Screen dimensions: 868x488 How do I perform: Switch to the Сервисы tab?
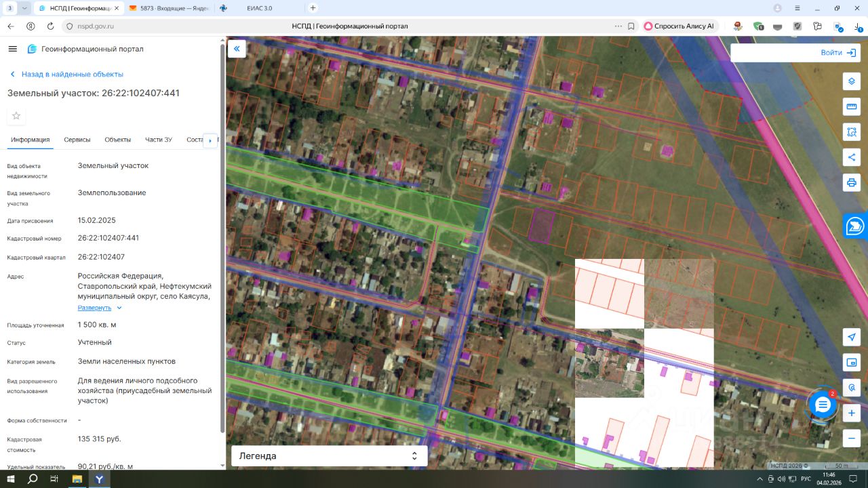tap(77, 140)
